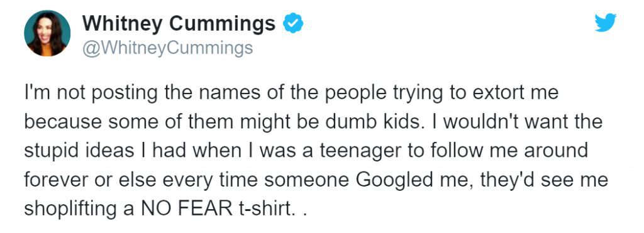Click the "NO FEAR" text in the tweet
The height and width of the screenshot is (233, 644).
point(187,210)
